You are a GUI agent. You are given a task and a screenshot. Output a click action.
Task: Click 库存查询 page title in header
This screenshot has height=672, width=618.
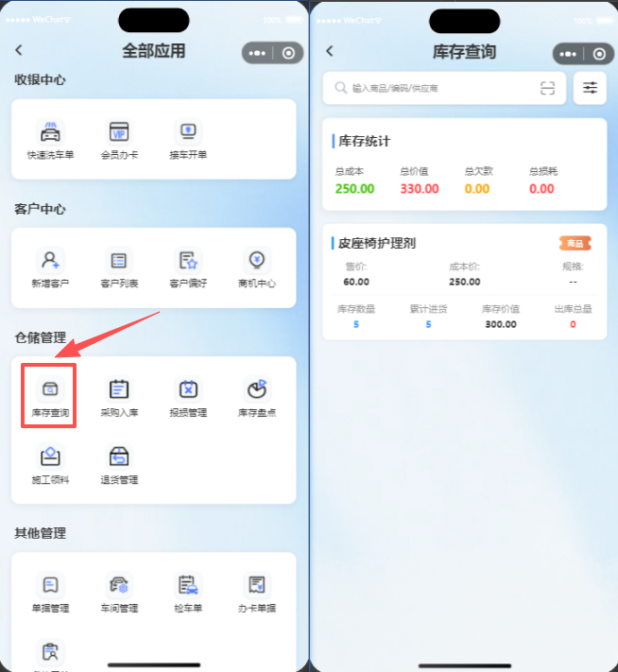click(465, 52)
